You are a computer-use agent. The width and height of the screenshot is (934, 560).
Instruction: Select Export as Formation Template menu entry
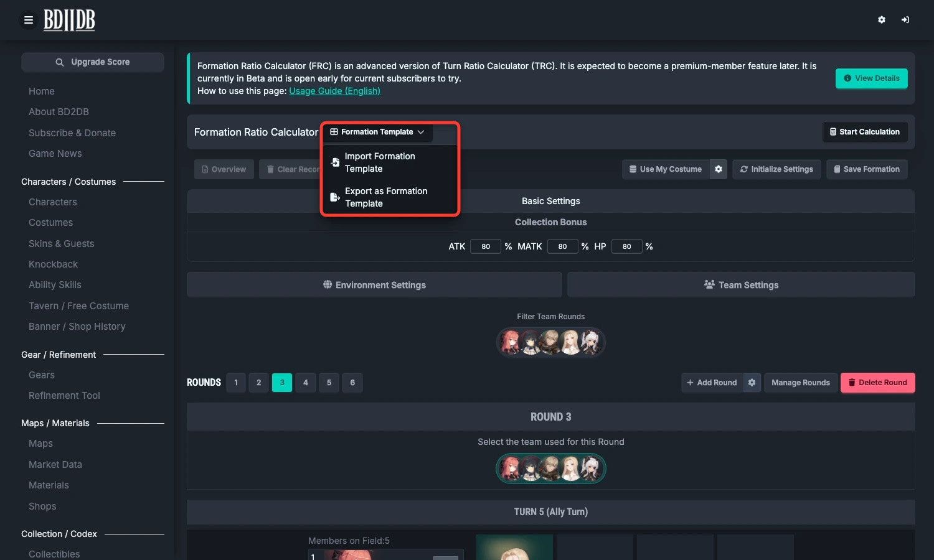pyautogui.click(x=390, y=197)
